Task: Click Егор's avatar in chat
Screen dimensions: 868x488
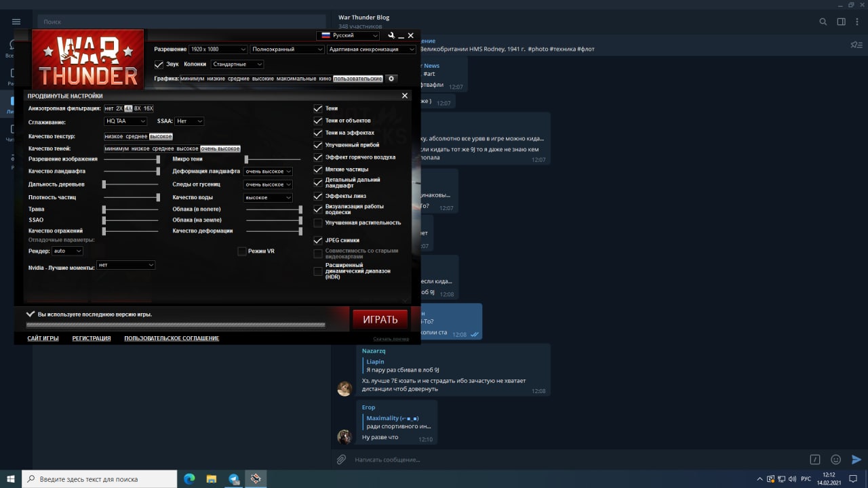Action: tap(344, 437)
